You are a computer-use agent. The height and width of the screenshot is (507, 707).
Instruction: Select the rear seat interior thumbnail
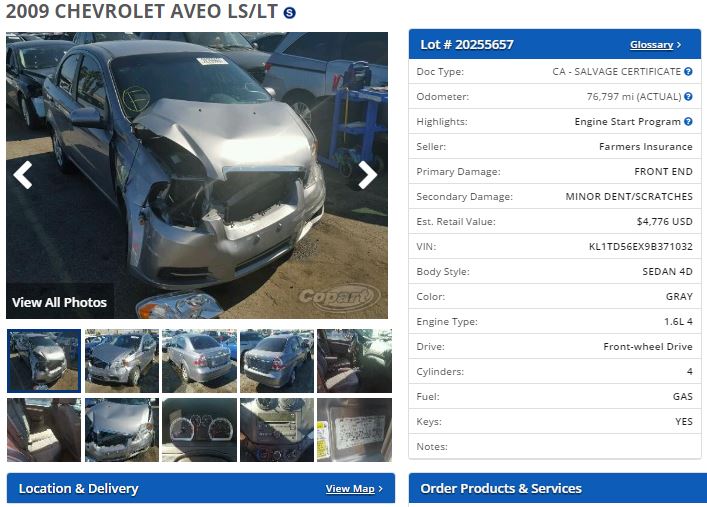click(x=44, y=429)
